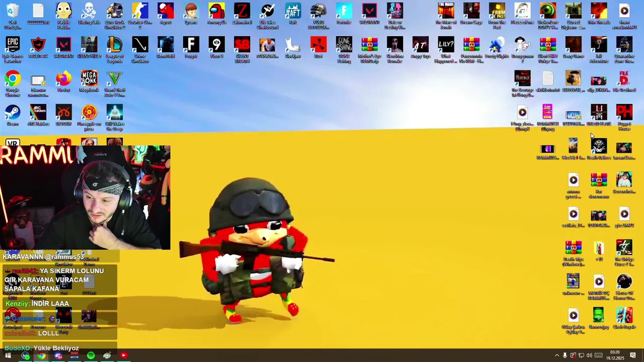Launch Google Chrome desktop shortcut
The image size is (644, 362).
13,83
